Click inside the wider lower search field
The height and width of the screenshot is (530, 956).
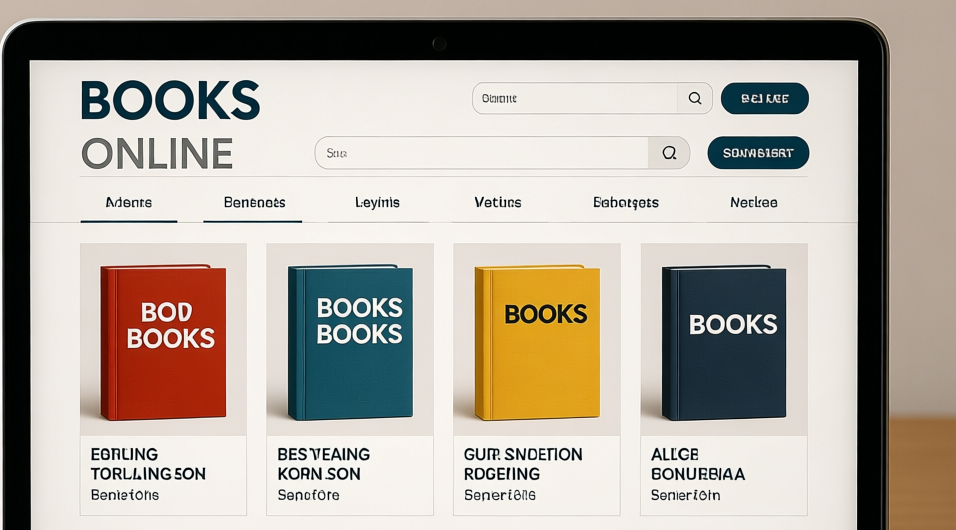(x=482, y=153)
